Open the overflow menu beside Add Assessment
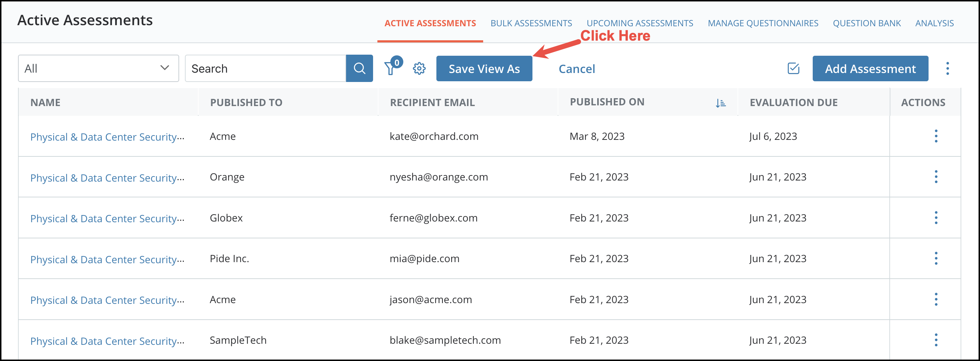Screen dimensions: 980x361 947,68
